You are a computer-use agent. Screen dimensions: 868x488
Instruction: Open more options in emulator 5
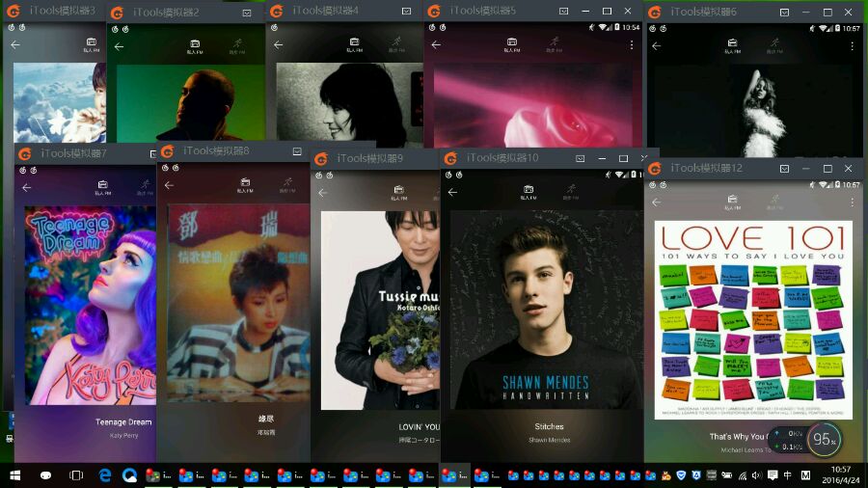[x=632, y=45]
